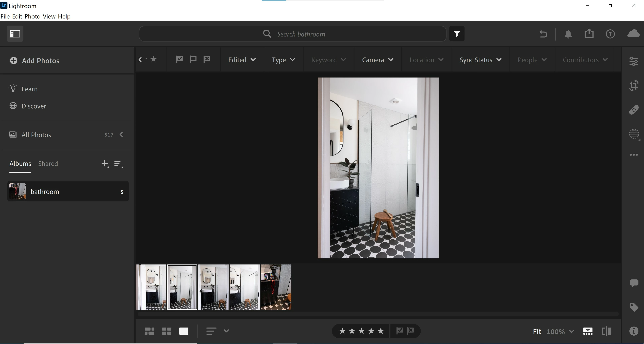The image size is (644, 344).
Task: Select the Crop and Rotate tool
Action: [634, 86]
